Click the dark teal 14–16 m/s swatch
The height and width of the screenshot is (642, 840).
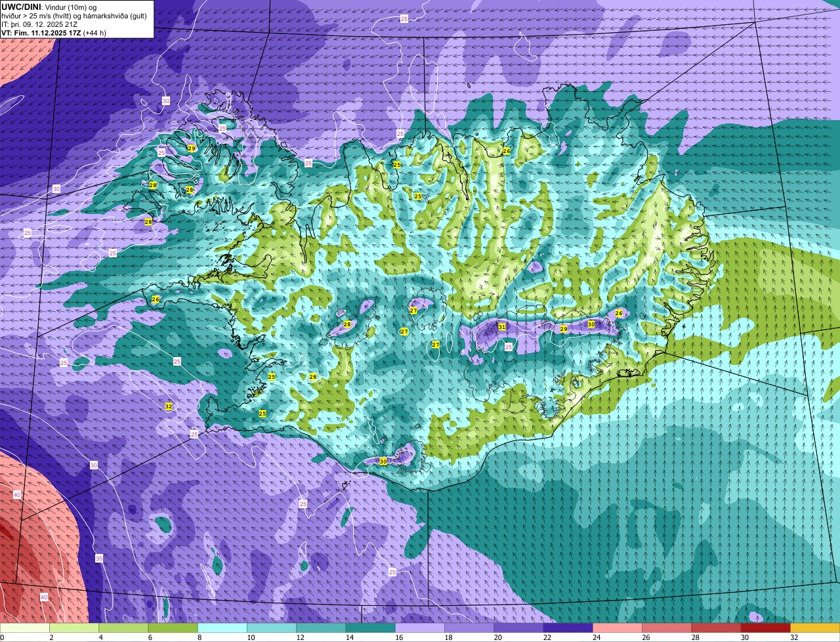click(x=370, y=628)
